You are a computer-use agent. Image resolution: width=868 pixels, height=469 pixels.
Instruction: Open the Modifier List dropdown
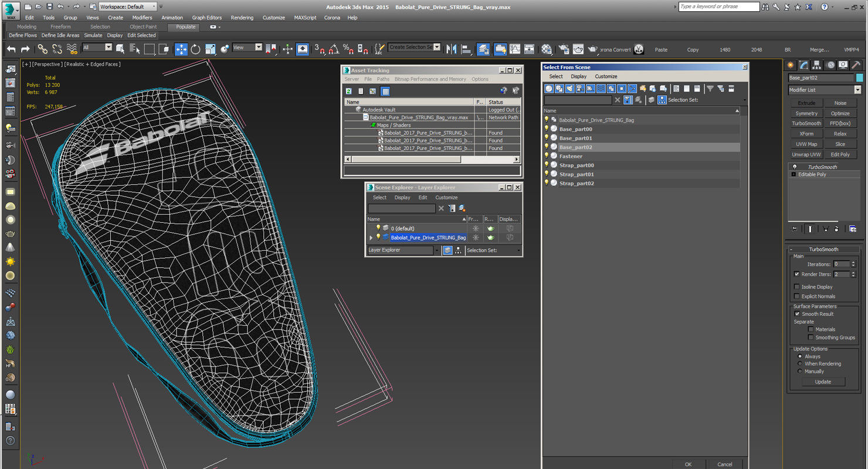pyautogui.click(x=857, y=90)
